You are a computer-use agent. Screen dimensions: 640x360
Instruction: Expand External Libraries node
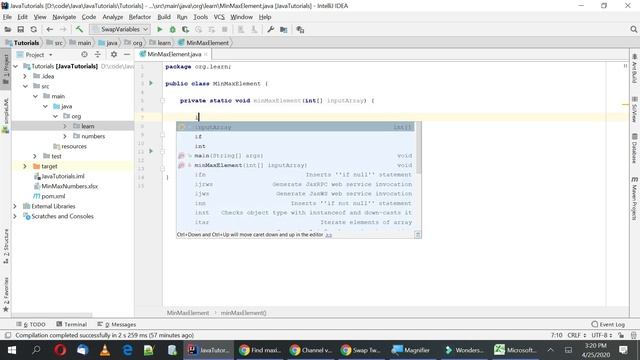click(16, 206)
